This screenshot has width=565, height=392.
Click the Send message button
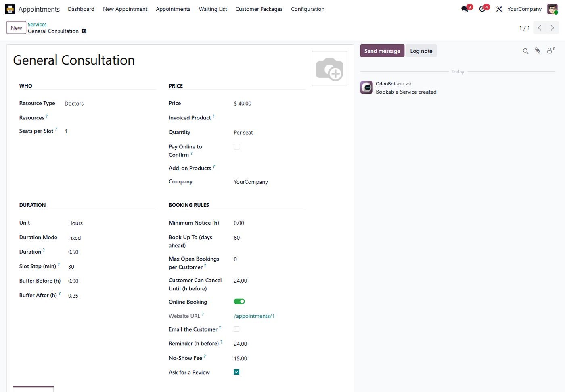(x=382, y=51)
